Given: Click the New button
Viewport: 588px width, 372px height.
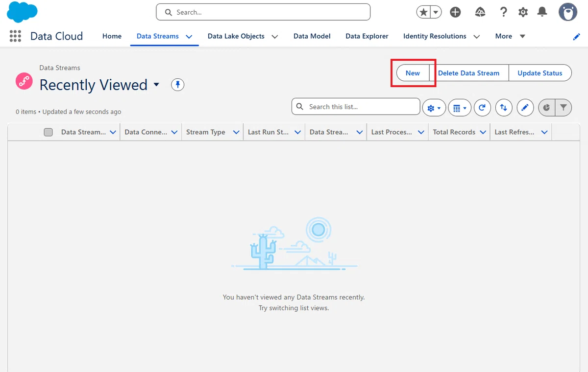Looking at the screenshot, I should click(x=413, y=73).
